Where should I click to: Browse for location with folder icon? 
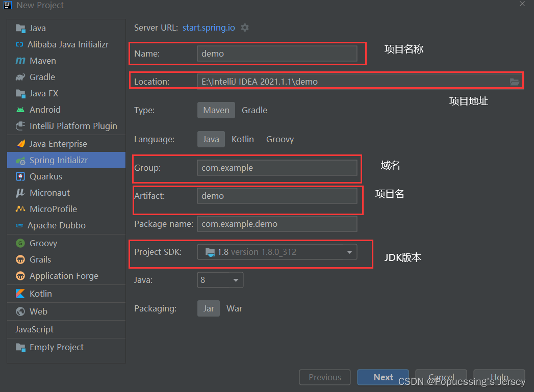click(x=514, y=82)
